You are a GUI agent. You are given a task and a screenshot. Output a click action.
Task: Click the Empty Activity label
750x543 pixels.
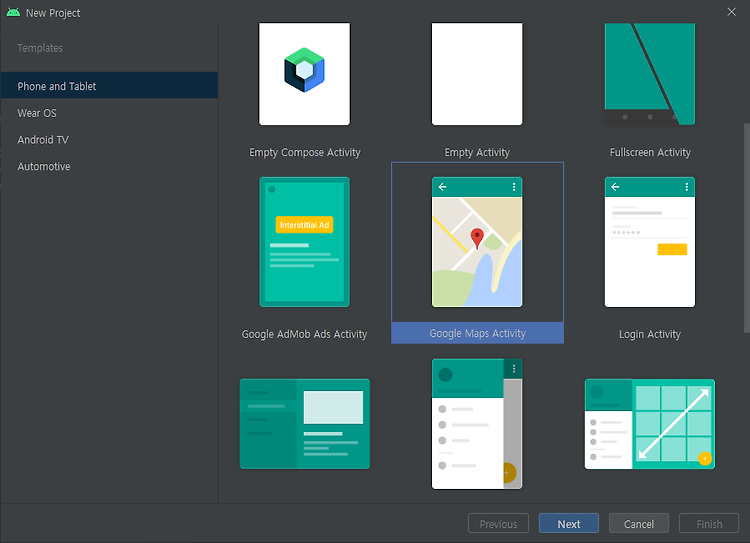[477, 152]
